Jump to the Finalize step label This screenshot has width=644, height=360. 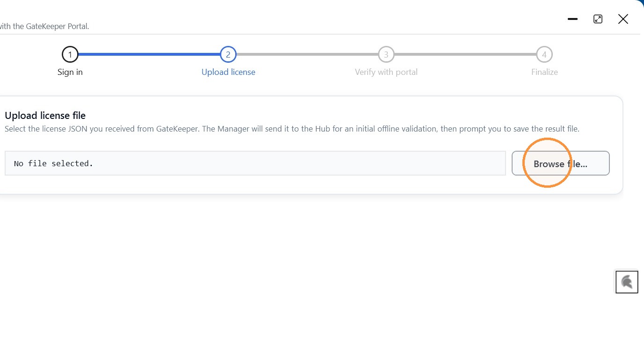point(544,72)
